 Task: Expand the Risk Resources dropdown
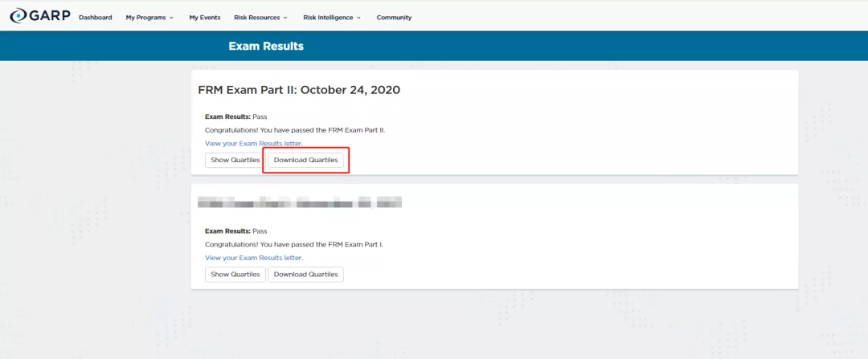(x=262, y=18)
